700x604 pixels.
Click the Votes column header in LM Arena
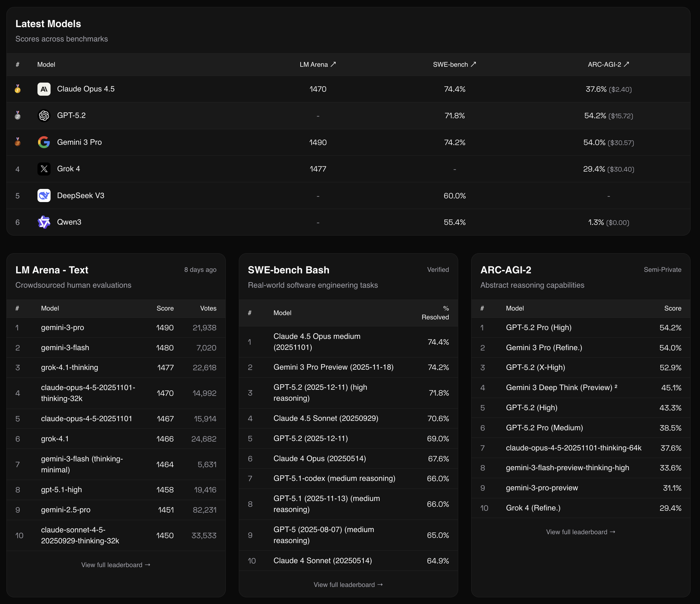208,308
